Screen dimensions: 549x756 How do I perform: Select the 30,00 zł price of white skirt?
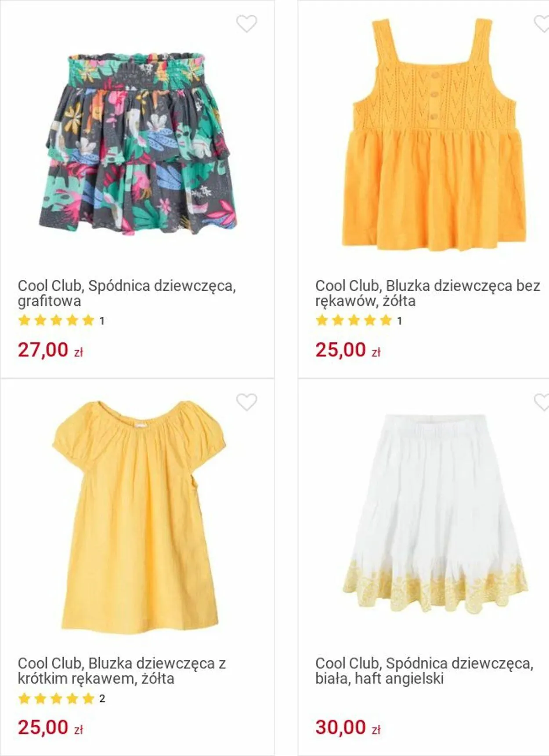pos(348,727)
